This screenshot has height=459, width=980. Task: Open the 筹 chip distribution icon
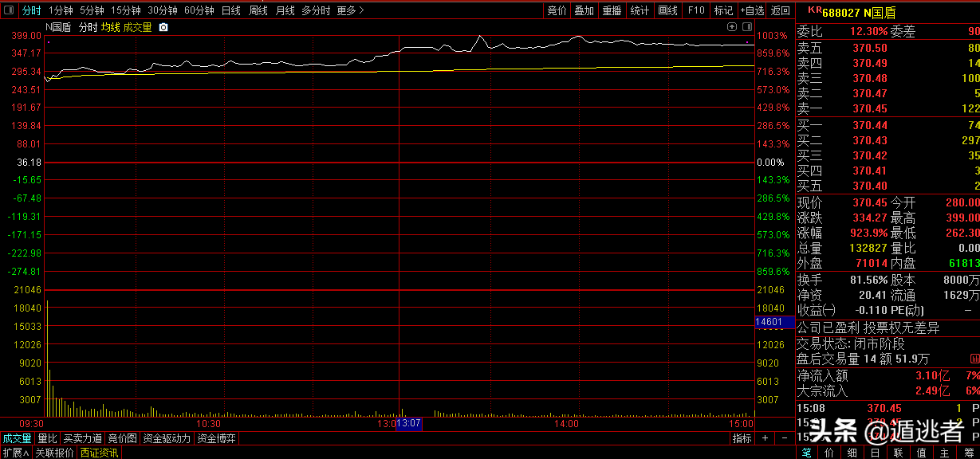click(x=969, y=452)
